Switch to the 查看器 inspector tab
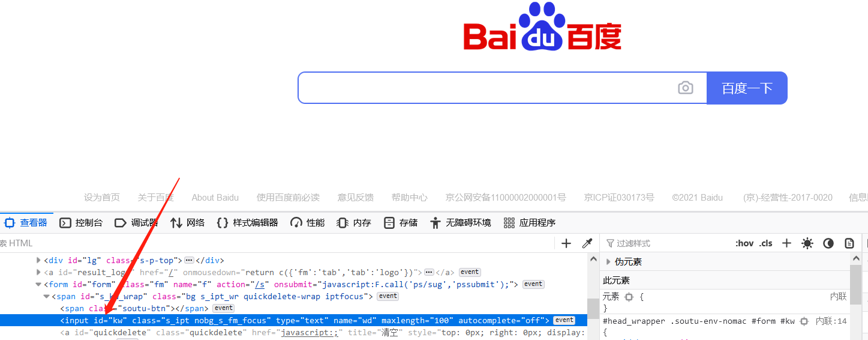The width and height of the screenshot is (868, 340). (x=26, y=223)
